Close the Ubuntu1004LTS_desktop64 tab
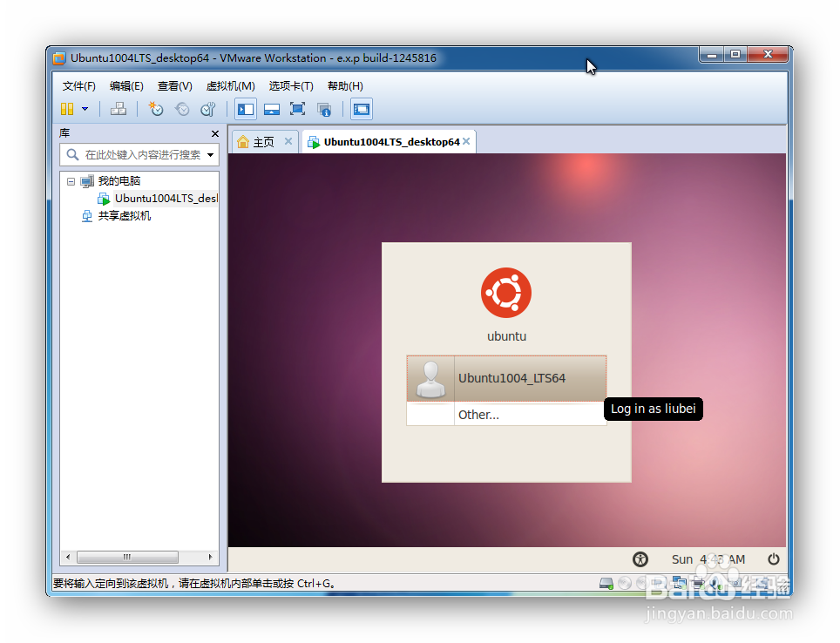This screenshot has width=840, height=643. tap(466, 141)
